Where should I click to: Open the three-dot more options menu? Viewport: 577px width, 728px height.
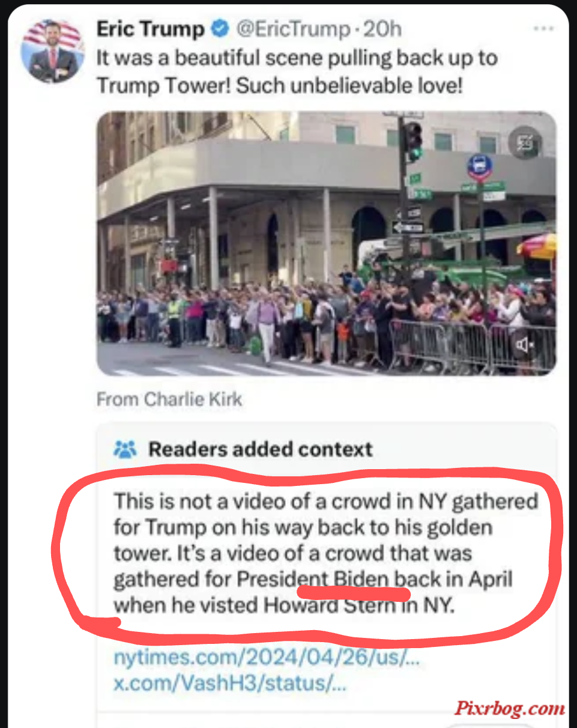coord(543,29)
